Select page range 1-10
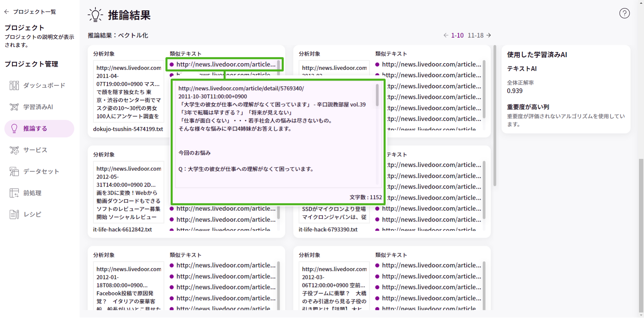Viewport: 644px width, 318px height. click(457, 35)
